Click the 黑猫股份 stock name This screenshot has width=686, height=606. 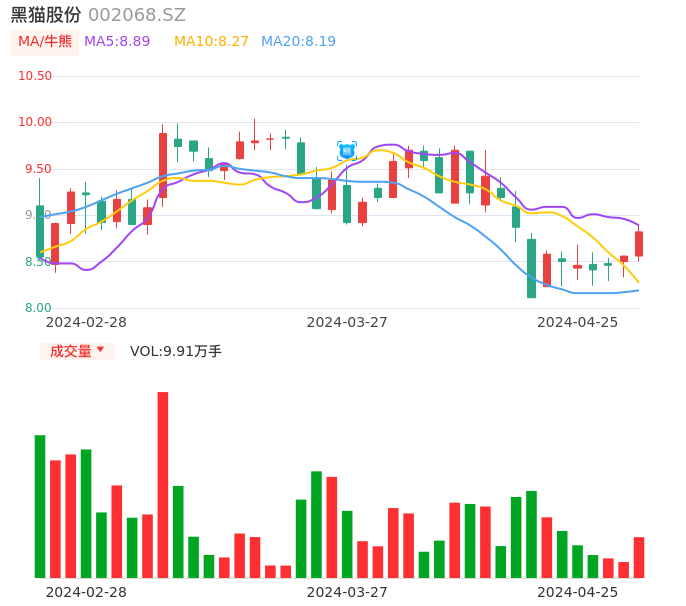click(x=46, y=15)
